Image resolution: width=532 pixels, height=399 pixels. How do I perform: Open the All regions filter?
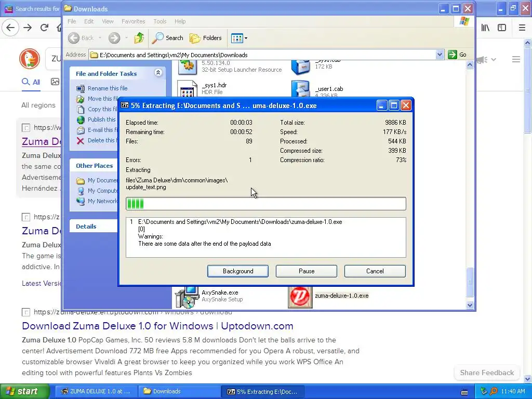[x=38, y=105]
